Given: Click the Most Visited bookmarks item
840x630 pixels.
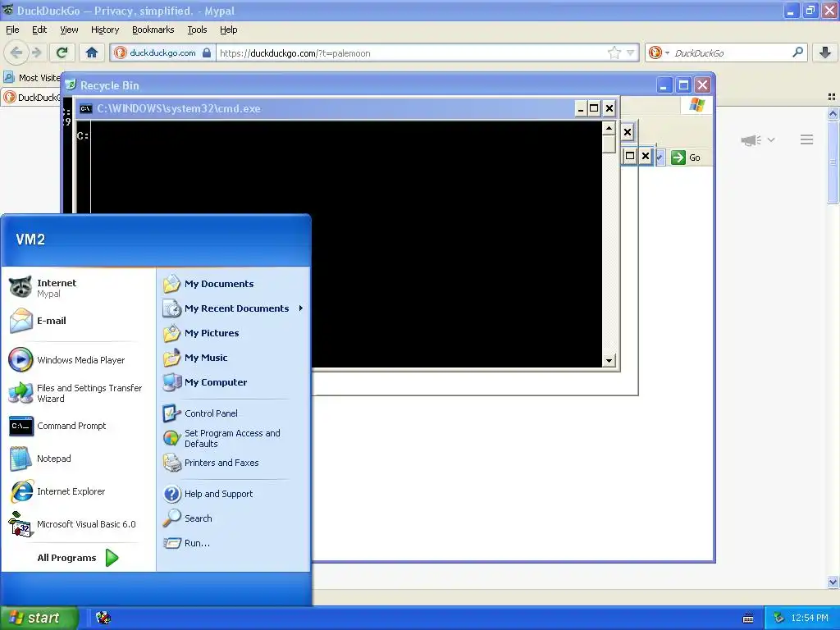Looking at the screenshot, I should (x=31, y=78).
